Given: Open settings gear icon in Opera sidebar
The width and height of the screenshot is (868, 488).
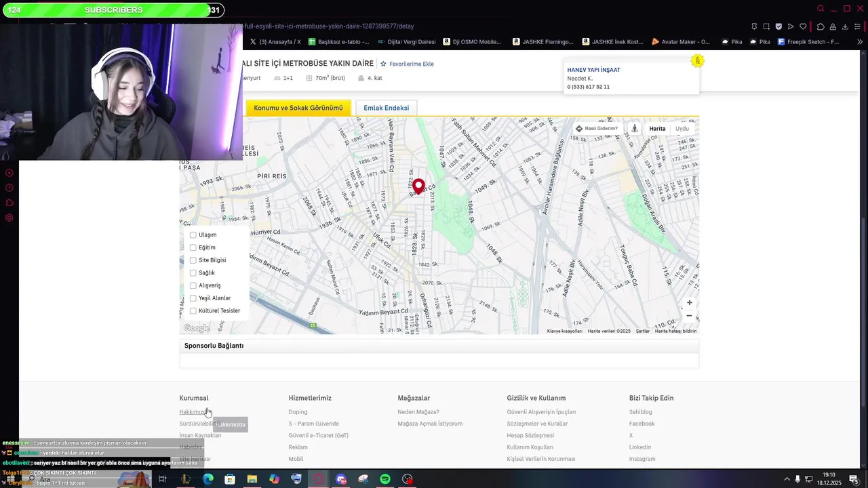Looking at the screenshot, I should 9,218.
